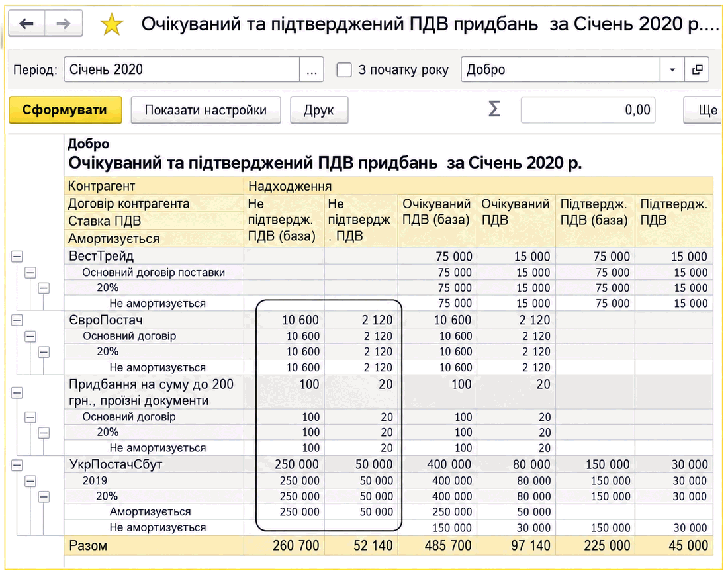728x575 pixels.
Task: Select the ВестТрейд row name
Action: coord(101,256)
